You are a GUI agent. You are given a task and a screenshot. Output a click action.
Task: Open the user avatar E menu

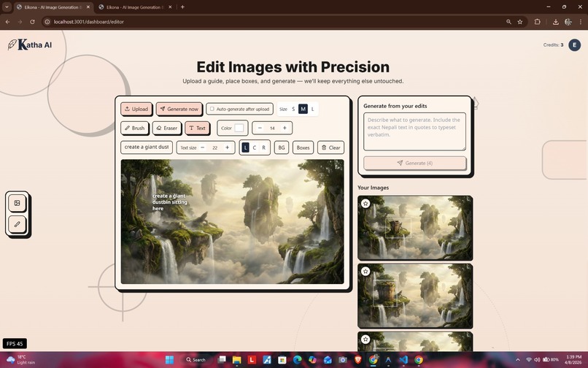point(574,45)
